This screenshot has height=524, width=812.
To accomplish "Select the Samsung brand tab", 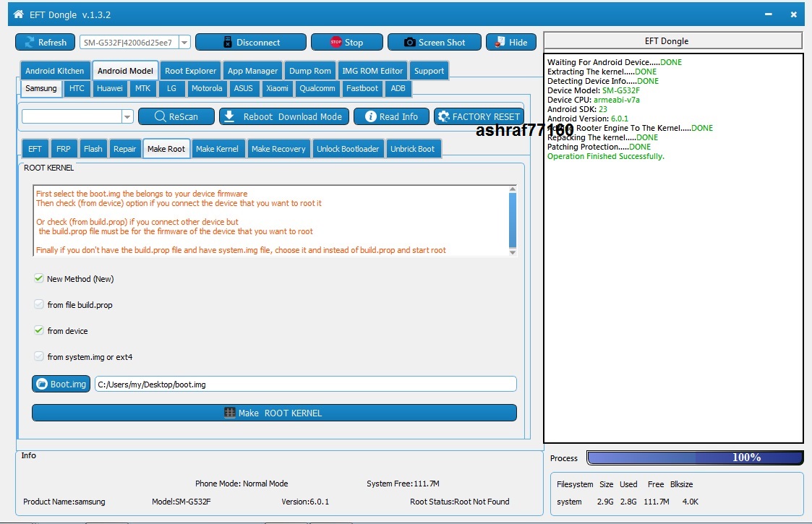I will (x=41, y=89).
